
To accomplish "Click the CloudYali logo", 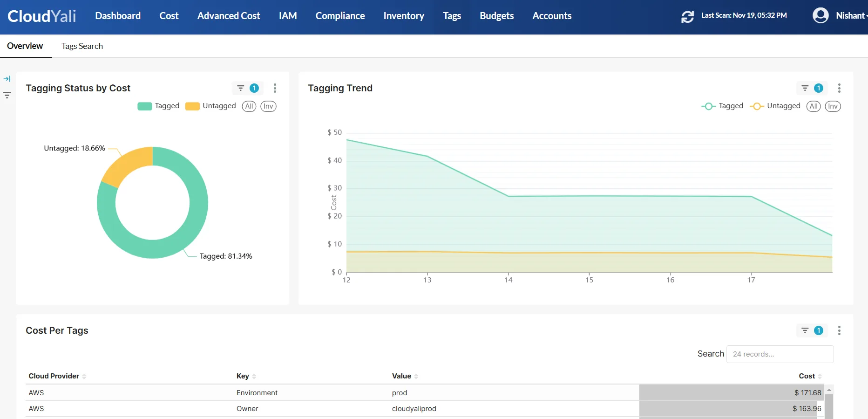I will 41,16.
